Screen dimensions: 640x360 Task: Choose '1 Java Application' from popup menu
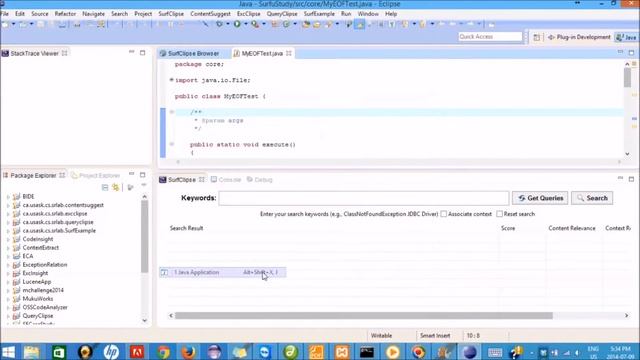click(x=222, y=272)
